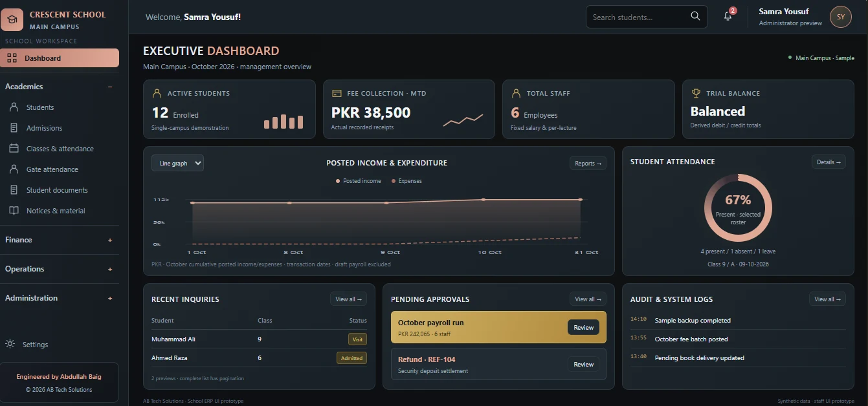The width and height of the screenshot is (868, 406).
Task: Click the Trial Balance trophy icon
Action: (696, 93)
